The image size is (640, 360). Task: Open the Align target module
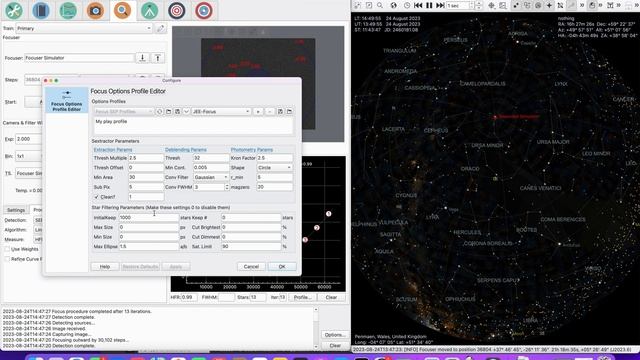click(177, 11)
